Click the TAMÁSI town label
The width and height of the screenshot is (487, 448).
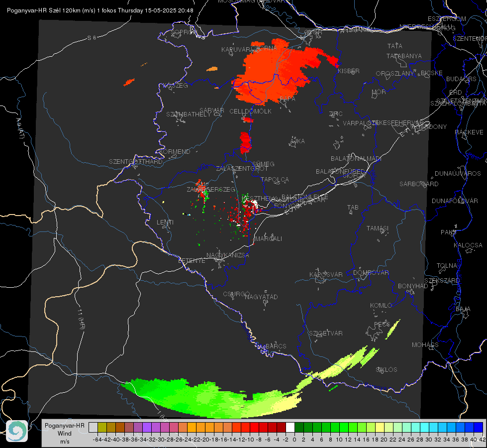tap(378, 228)
